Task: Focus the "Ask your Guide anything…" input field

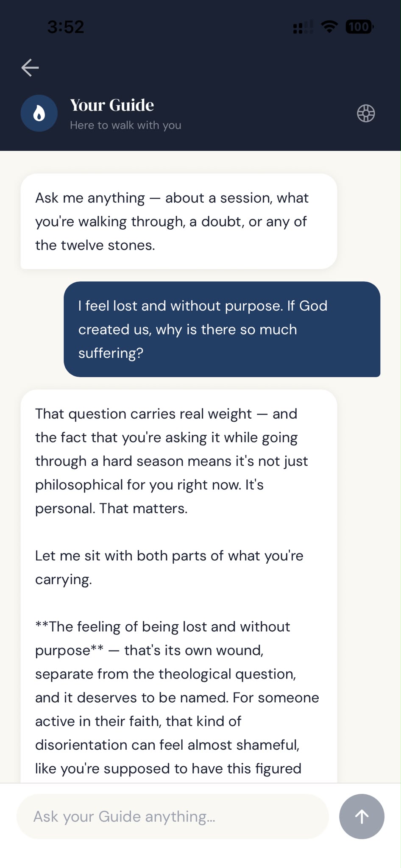Action: click(x=173, y=816)
